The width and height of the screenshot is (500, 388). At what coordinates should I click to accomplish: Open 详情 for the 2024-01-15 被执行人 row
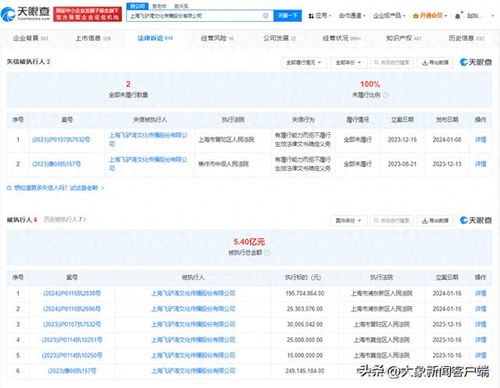pyautogui.click(x=480, y=309)
